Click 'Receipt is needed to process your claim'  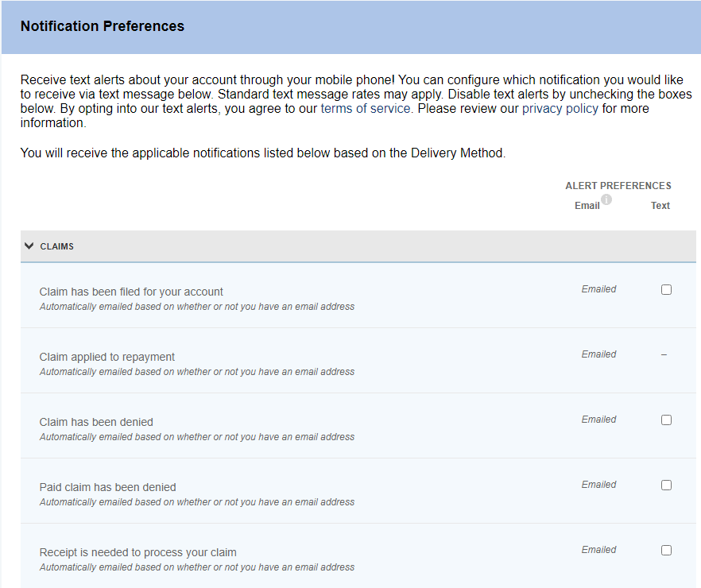point(137,552)
